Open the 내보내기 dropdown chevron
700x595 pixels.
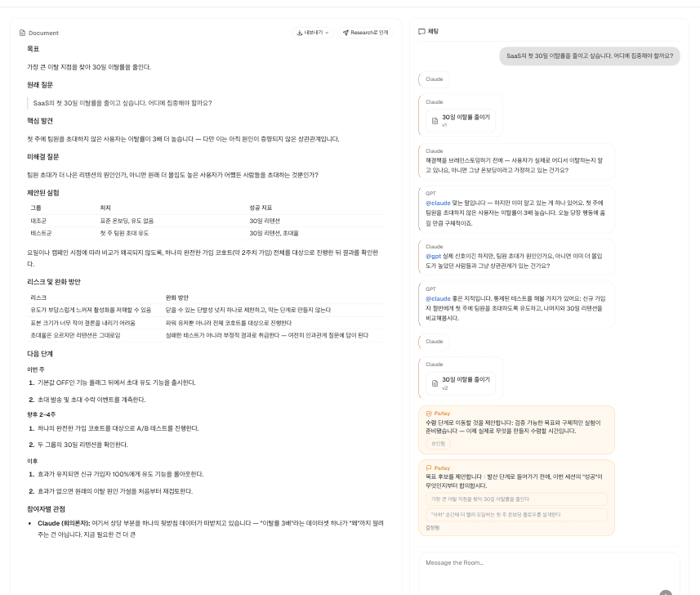point(327,33)
